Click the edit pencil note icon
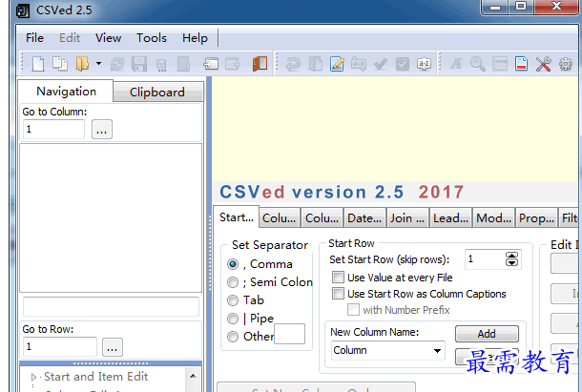This screenshot has width=582, height=392. coord(337,64)
